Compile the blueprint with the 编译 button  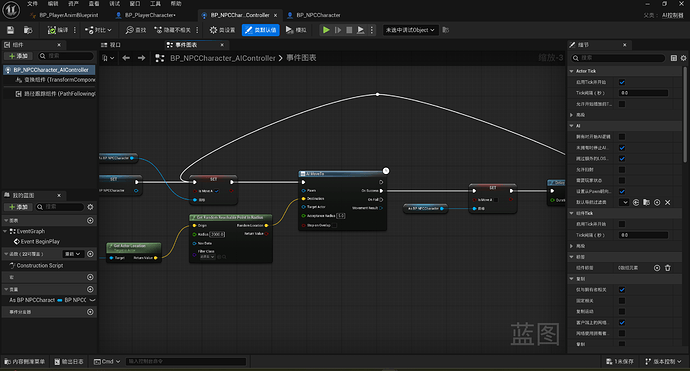(58, 30)
